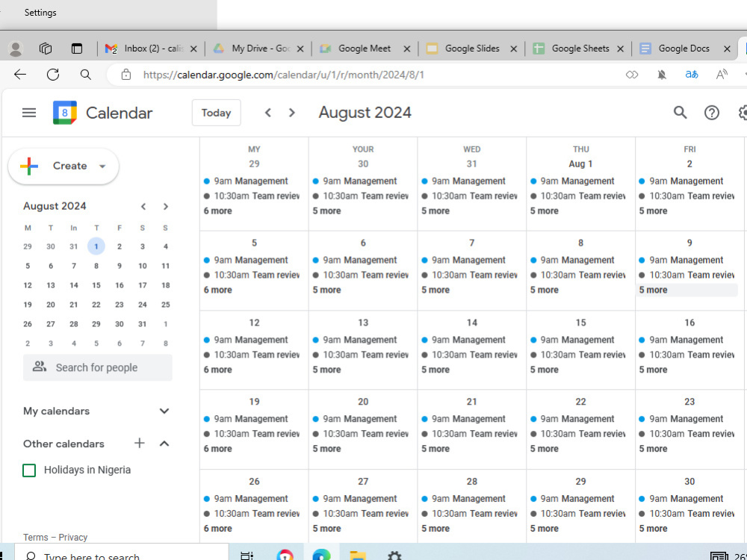Open 10:30am Team review on August 16
This screenshot has width=747, height=560.
(x=686, y=355)
